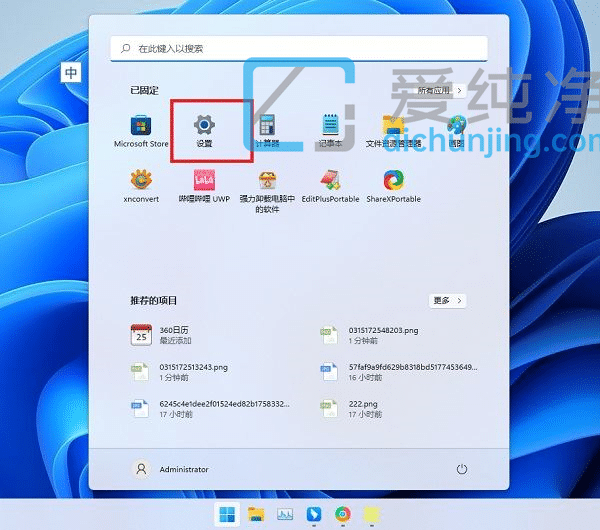This screenshot has width=600, height=530.
Task: Open the Administrator user account menu
Action: pos(171,469)
